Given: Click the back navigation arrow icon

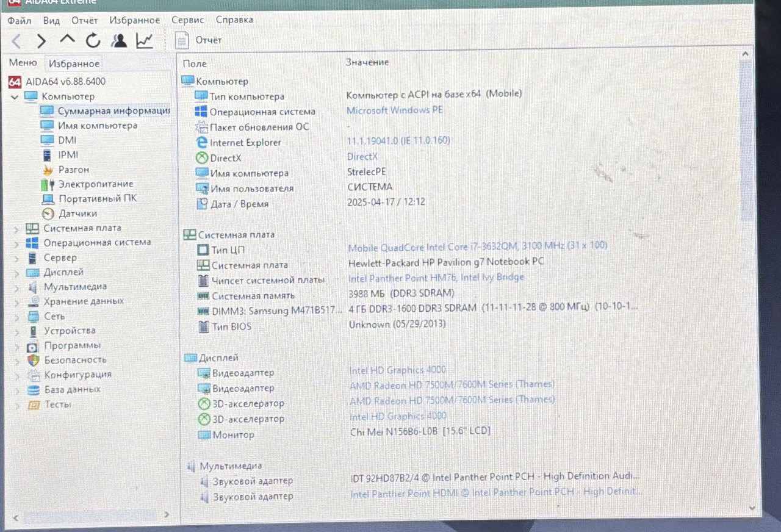Looking at the screenshot, I should (16, 41).
